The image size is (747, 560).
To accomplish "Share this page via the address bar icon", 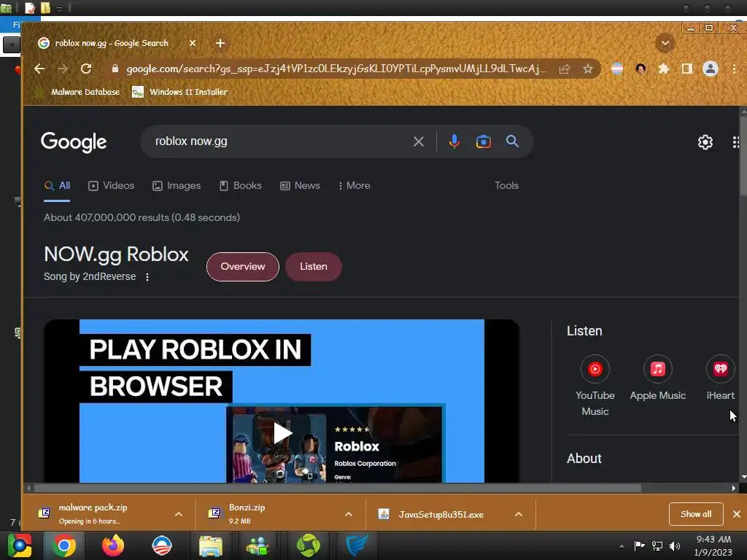I will click(565, 69).
